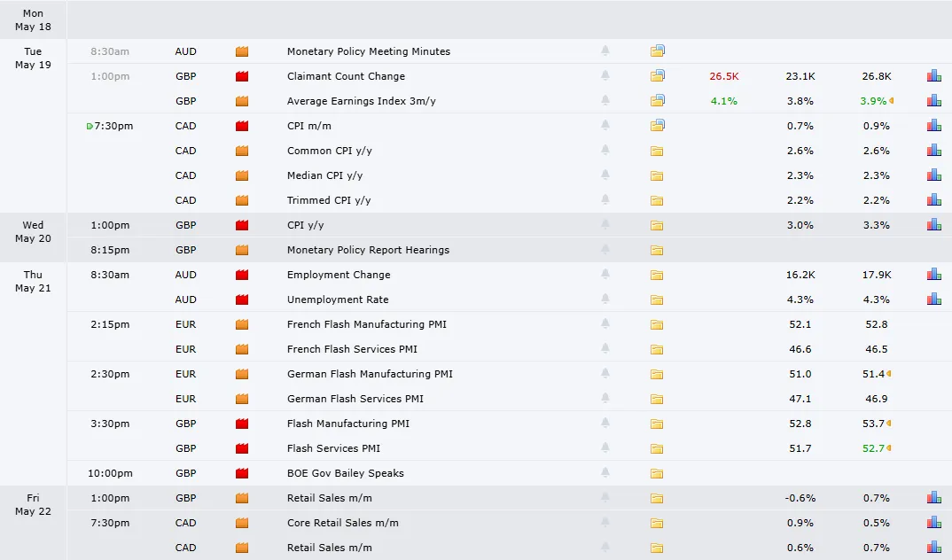This screenshot has width=952, height=560.
Task: Click the Trimmed CPI y/y event name
Action: 329,200
